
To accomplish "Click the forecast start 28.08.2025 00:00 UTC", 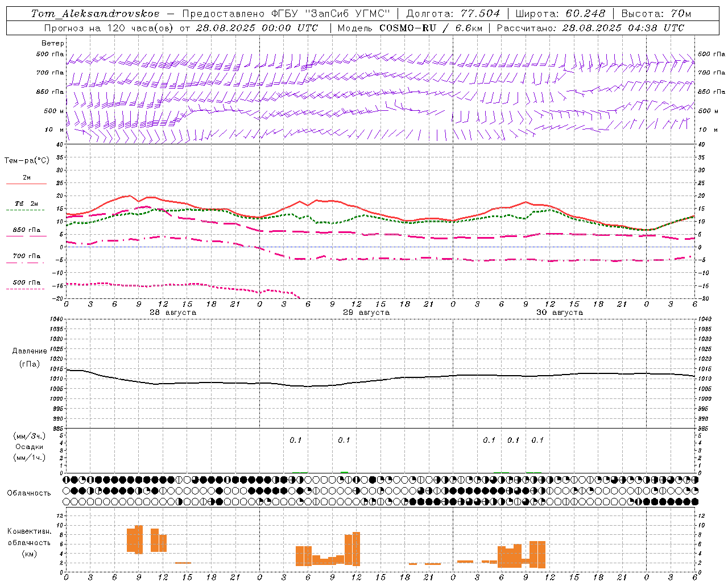I will (257, 28).
